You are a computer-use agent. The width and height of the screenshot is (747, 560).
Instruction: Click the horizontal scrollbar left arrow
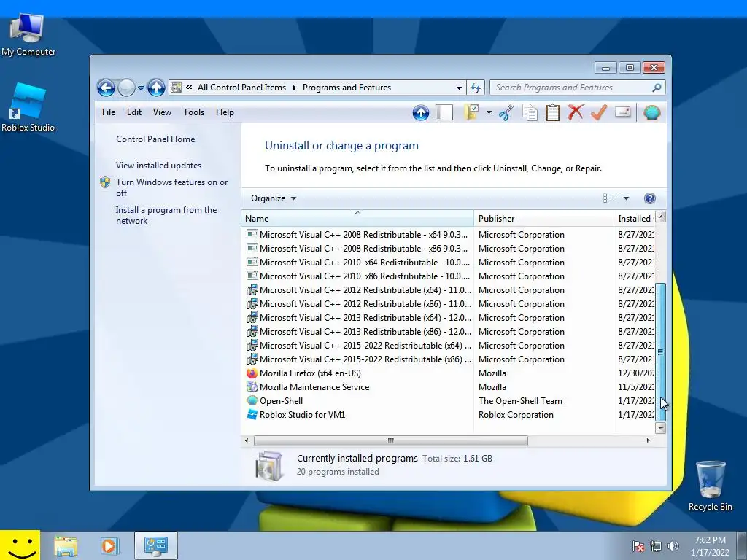pyautogui.click(x=247, y=440)
